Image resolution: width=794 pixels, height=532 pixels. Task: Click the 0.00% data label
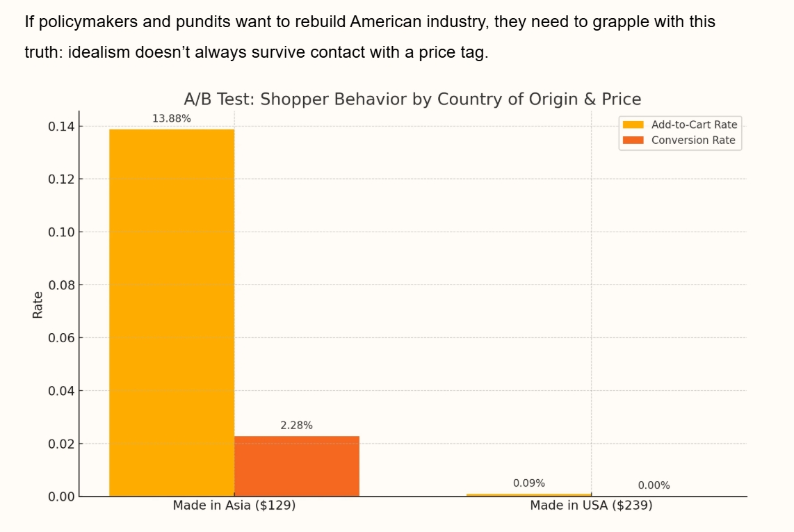654,486
